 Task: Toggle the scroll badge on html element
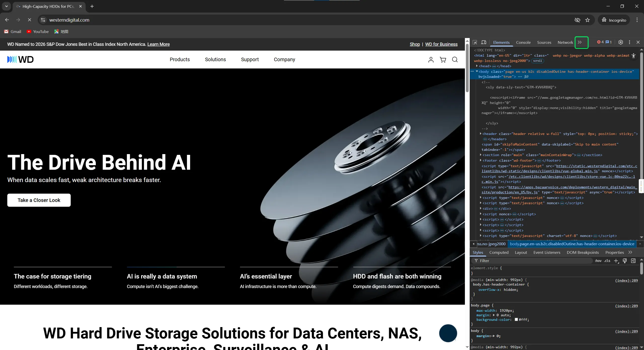(537, 61)
